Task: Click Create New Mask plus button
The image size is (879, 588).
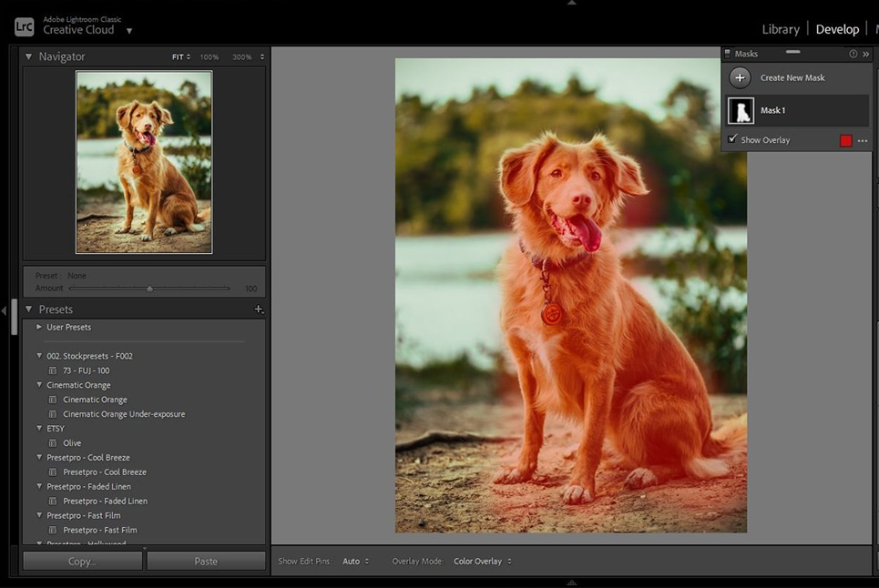Action: [x=740, y=78]
